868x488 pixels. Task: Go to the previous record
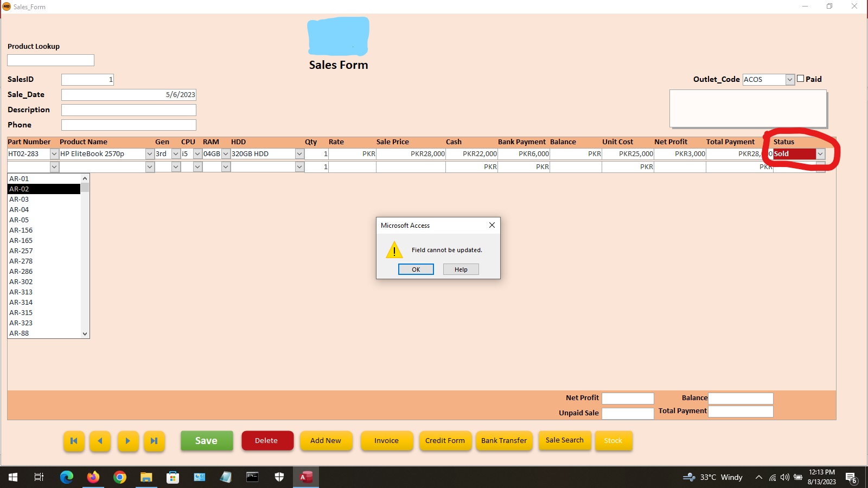tap(100, 441)
